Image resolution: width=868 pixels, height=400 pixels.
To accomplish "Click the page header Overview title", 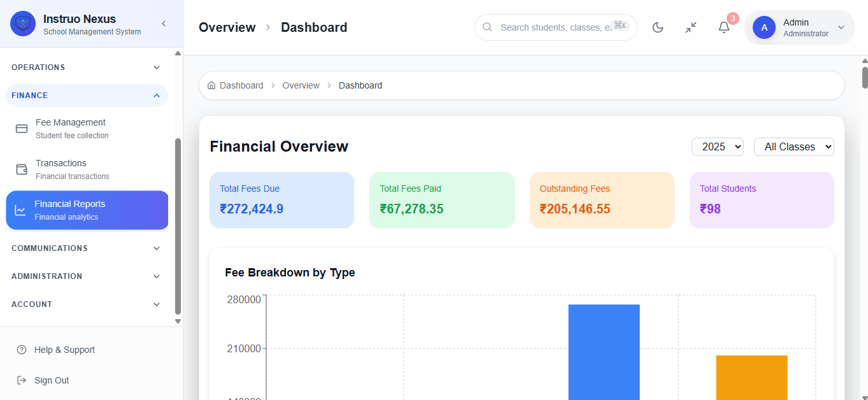I will tap(227, 27).
